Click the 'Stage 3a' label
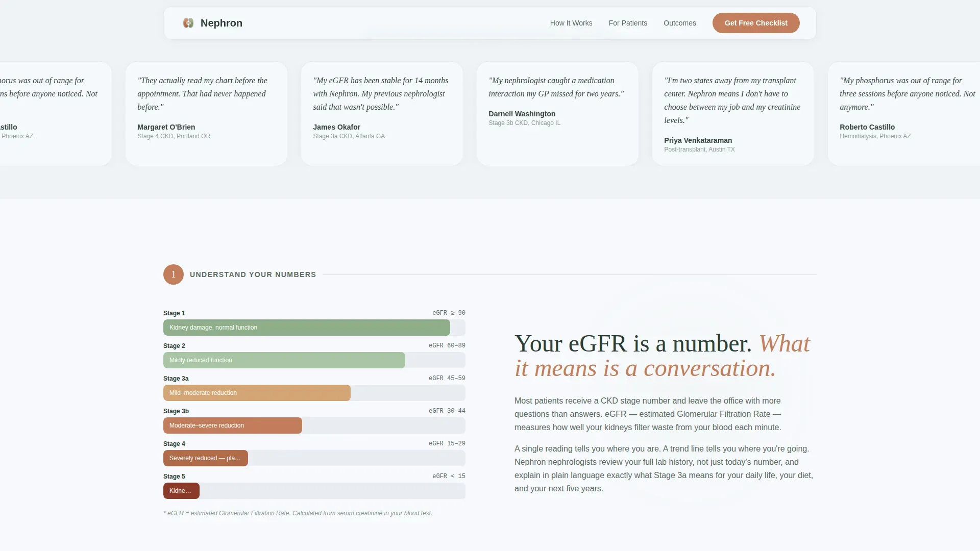 pyautogui.click(x=176, y=379)
